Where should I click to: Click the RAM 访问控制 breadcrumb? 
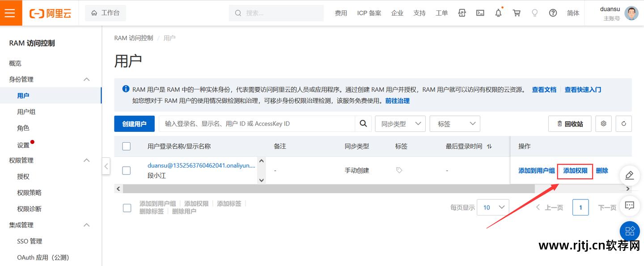134,38
